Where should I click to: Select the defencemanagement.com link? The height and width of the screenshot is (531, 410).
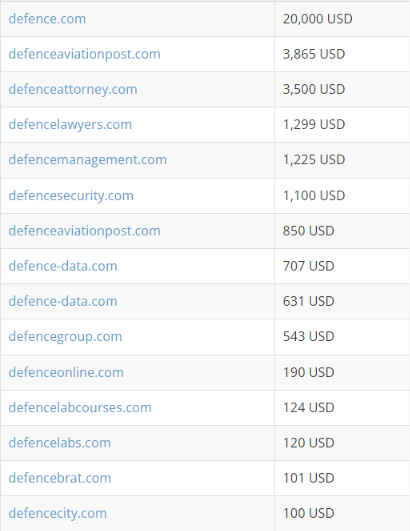[88, 160]
